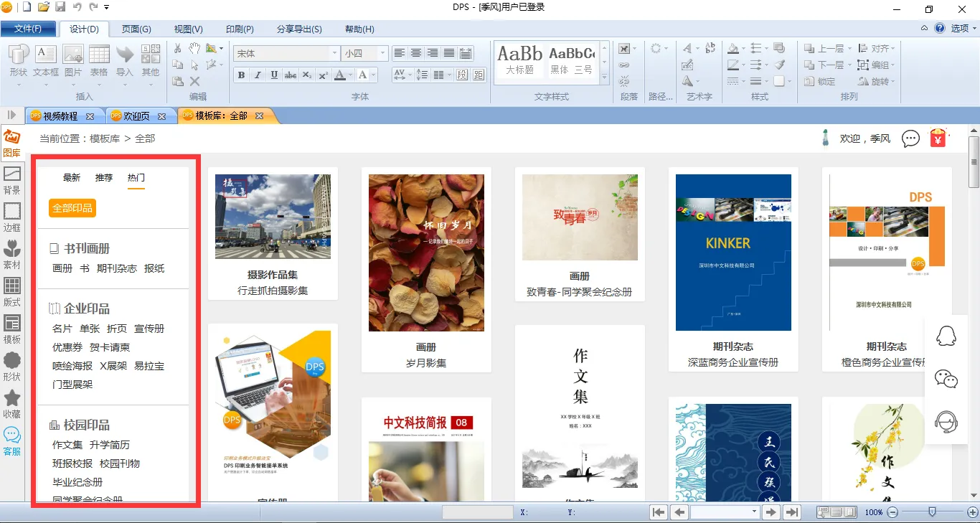Image resolution: width=980 pixels, height=523 pixels.
Task: Select the 收藏 favorites star icon
Action: click(x=11, y=403)
